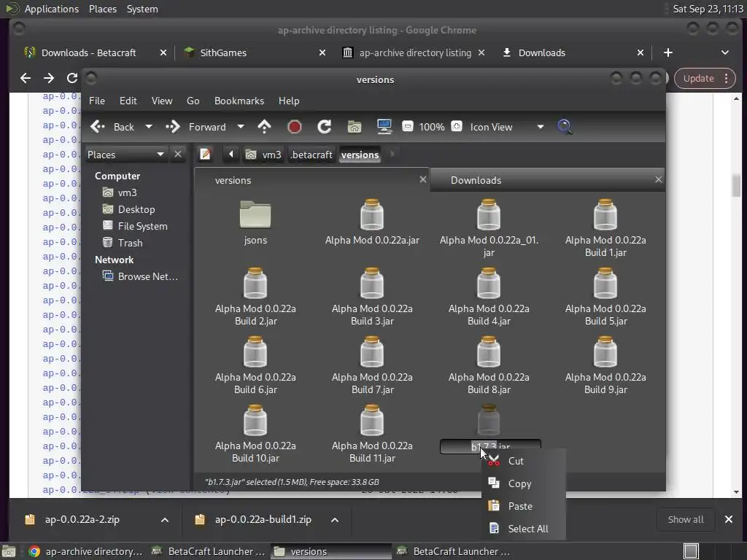Open Computer location from toolbar icon
The image size is (747, 560).
[384, 127]
